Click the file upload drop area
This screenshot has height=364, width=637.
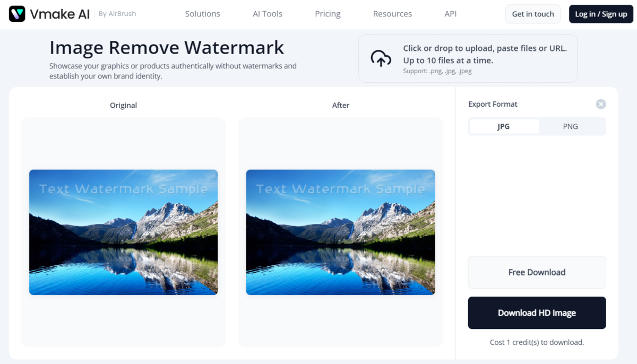click(x=468, y=58)
